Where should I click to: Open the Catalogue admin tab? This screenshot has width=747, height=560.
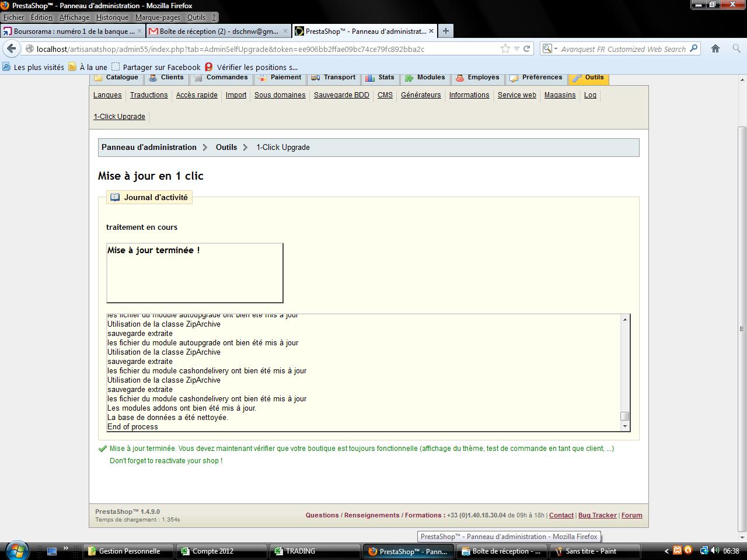pyautogui.click(x=116, y=78)
